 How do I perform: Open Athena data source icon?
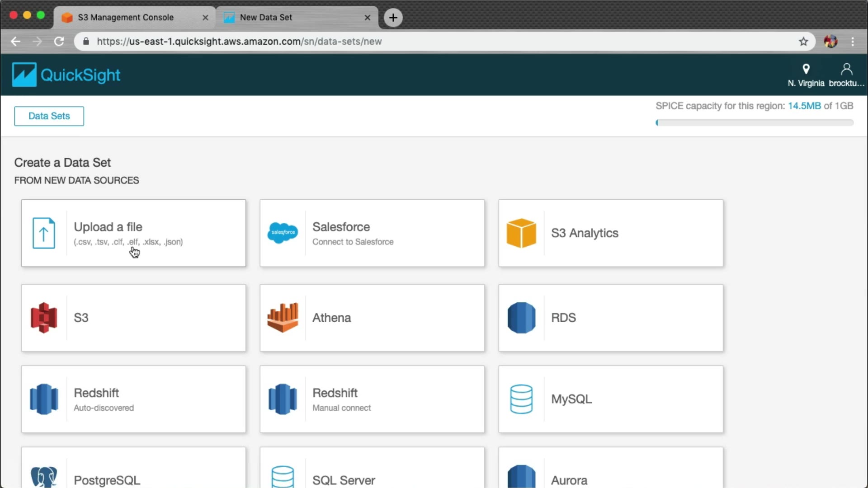[x=283, y=318]
